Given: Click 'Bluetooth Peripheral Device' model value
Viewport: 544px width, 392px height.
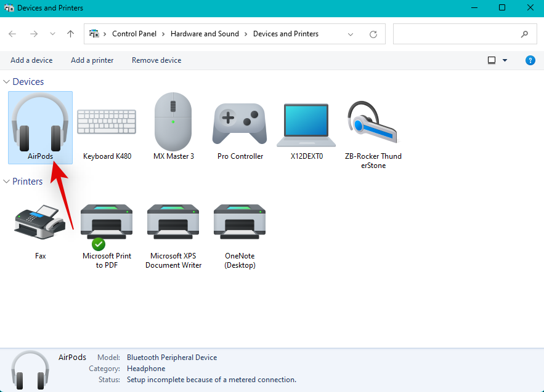Looking at the screenshot, I should click(x=172, y=358).
